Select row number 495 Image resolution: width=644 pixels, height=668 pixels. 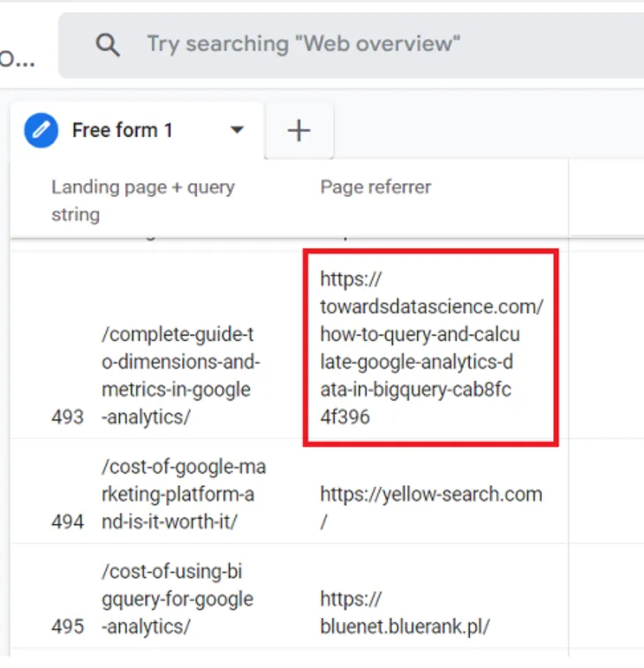coord(67,626)
